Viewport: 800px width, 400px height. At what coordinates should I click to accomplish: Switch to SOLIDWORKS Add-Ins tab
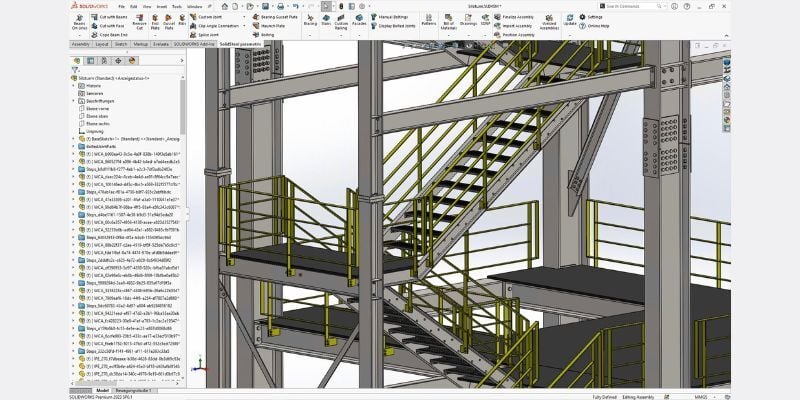pyautogui.click(x=195, y=44)
